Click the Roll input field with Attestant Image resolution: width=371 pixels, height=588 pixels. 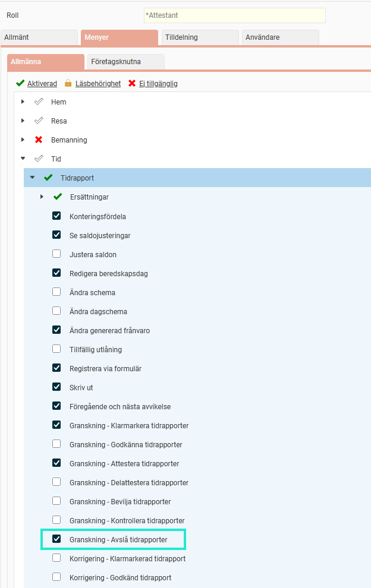[x=234, y=15]
